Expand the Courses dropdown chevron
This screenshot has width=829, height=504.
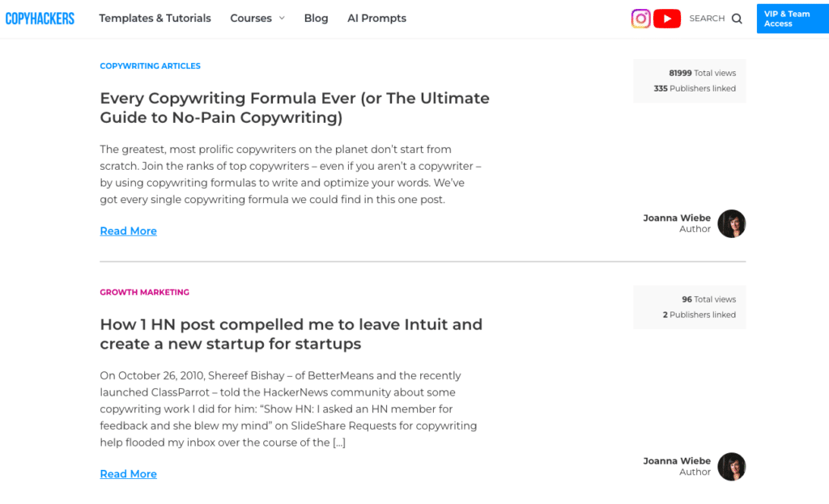pyautogui.click(x=282, y=18)
